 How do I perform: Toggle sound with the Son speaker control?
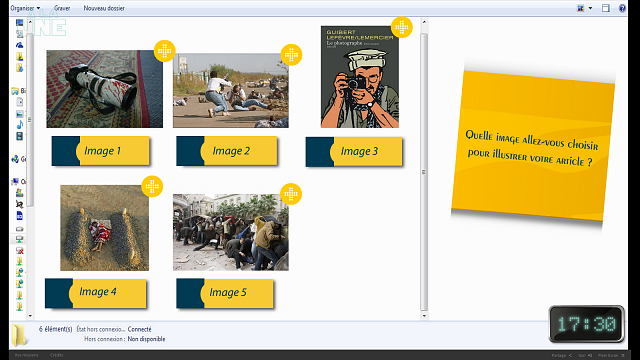(x=585, y=356)
